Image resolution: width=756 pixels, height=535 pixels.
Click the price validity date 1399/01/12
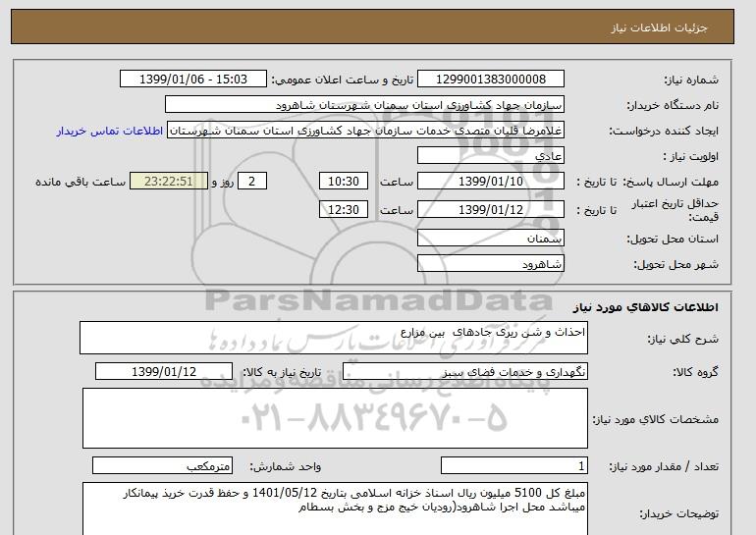[490, 210]
